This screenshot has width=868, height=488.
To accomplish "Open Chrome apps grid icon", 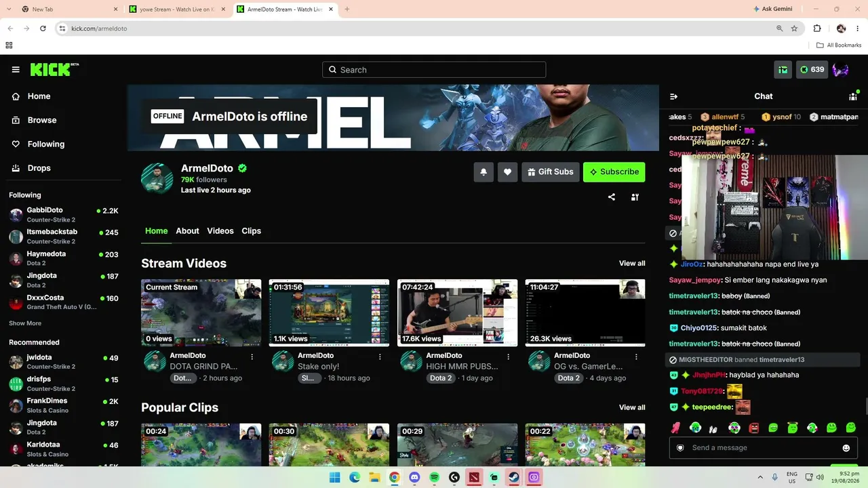I will (x=9, y=45).
